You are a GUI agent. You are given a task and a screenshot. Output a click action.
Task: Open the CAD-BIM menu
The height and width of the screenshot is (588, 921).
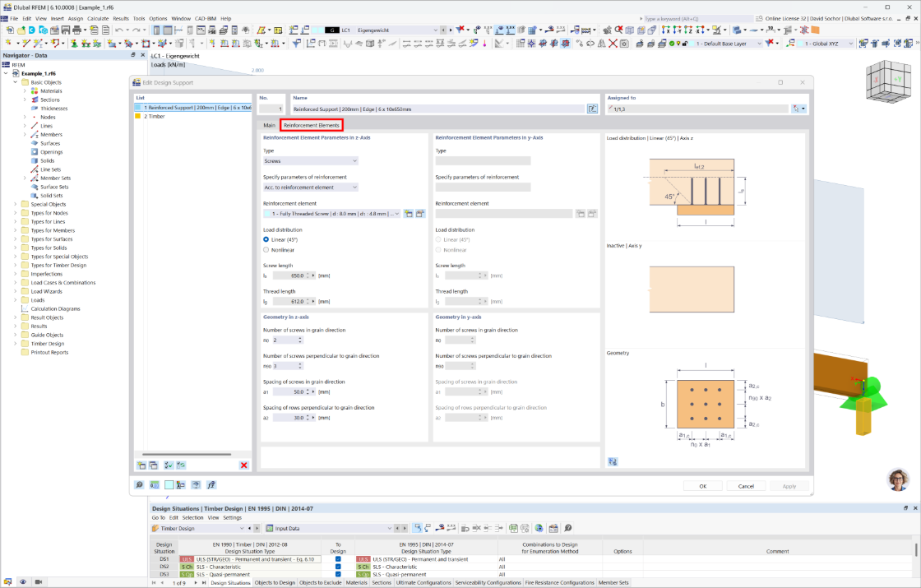(206, 19)
